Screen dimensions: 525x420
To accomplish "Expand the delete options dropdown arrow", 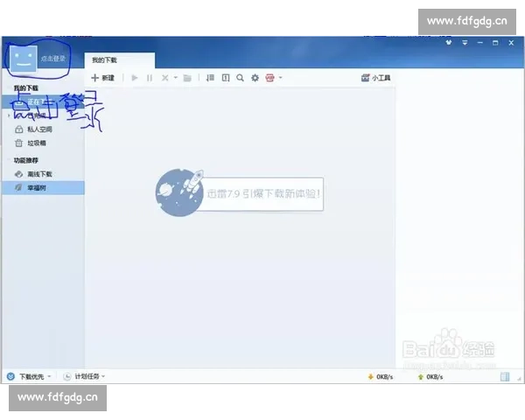I will (x=175, y=78).
